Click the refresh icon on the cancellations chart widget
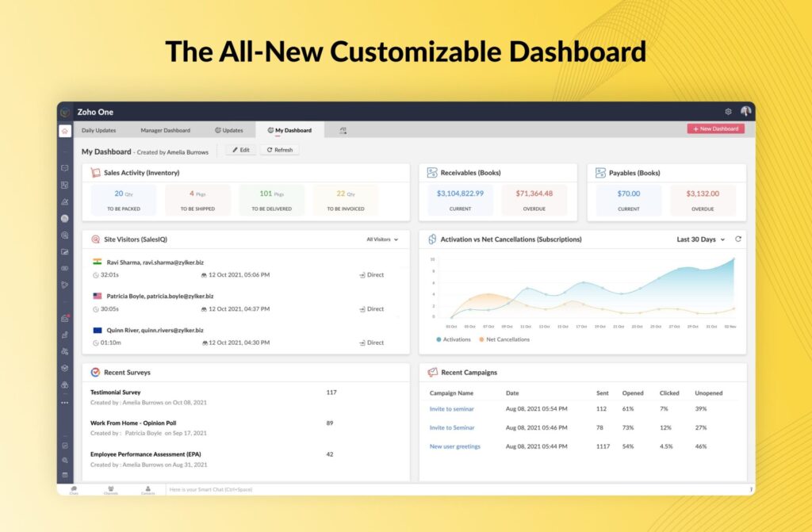This screenshot has width=812, height=532. coord(738,239)
